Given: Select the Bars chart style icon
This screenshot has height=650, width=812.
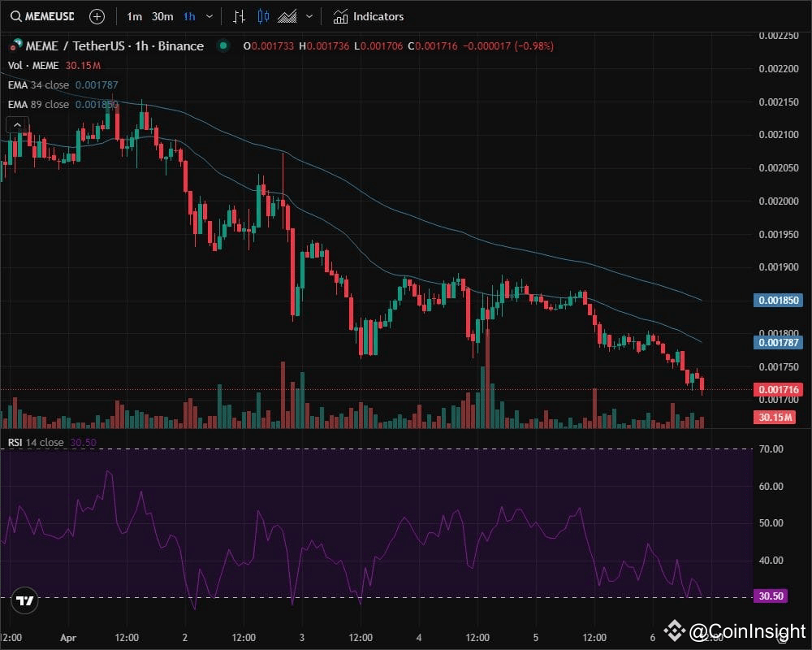Looking at the screenshot, I should coord(239,16).
